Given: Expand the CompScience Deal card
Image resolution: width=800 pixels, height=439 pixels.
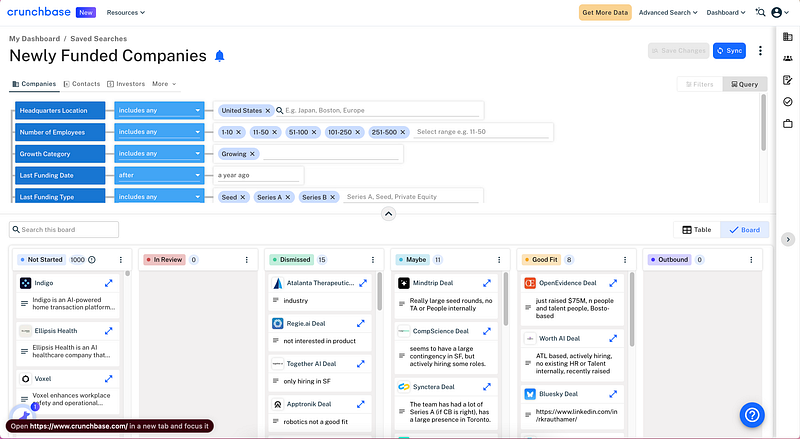Looking at the screenshot, I should point(487,331).
